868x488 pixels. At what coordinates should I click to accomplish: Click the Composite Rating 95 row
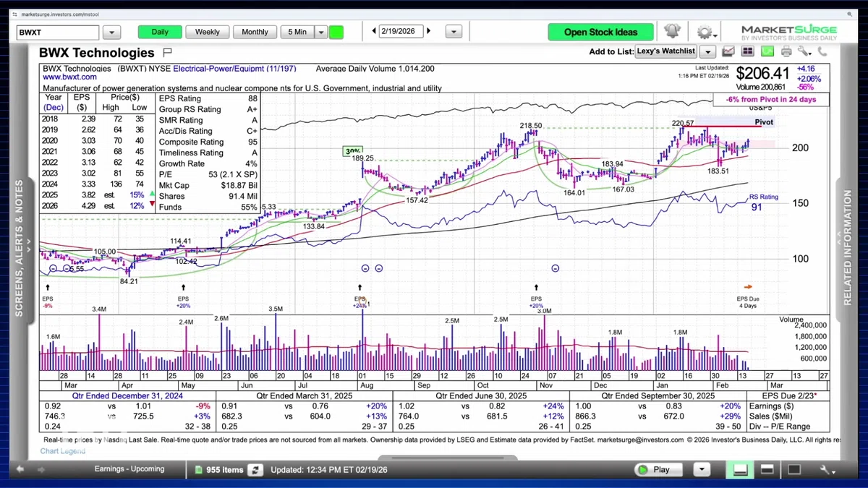click(208, 142)
